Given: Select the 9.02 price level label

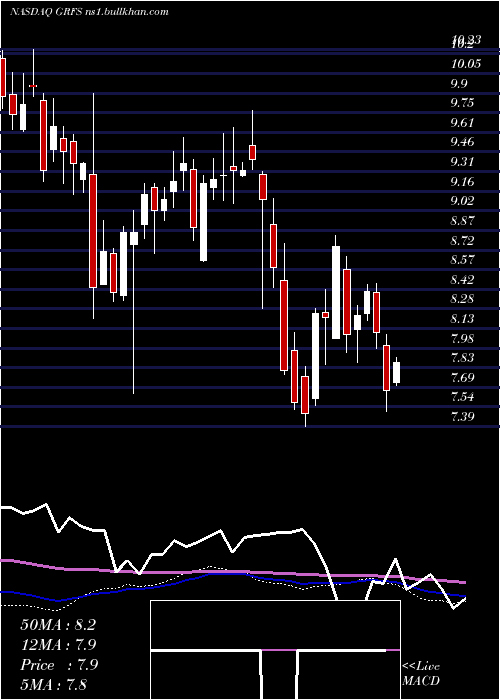Looking at the screenshot, I should (462, 201).
